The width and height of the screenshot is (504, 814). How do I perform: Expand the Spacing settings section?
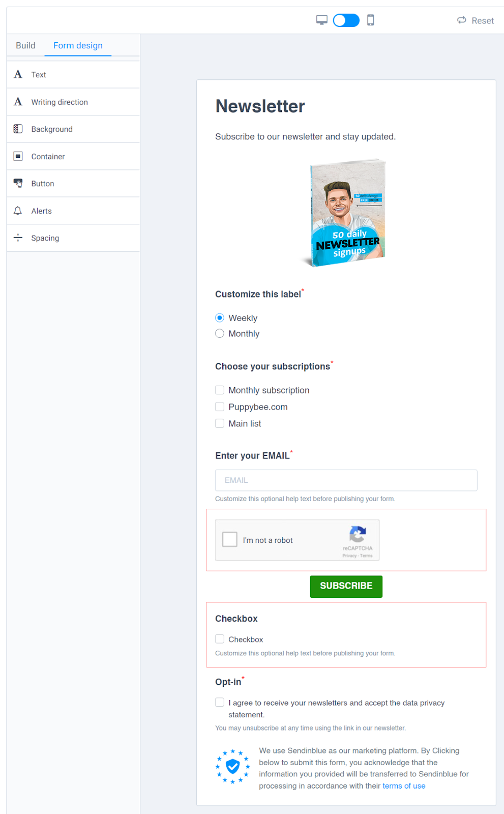[x=73, y=238]
